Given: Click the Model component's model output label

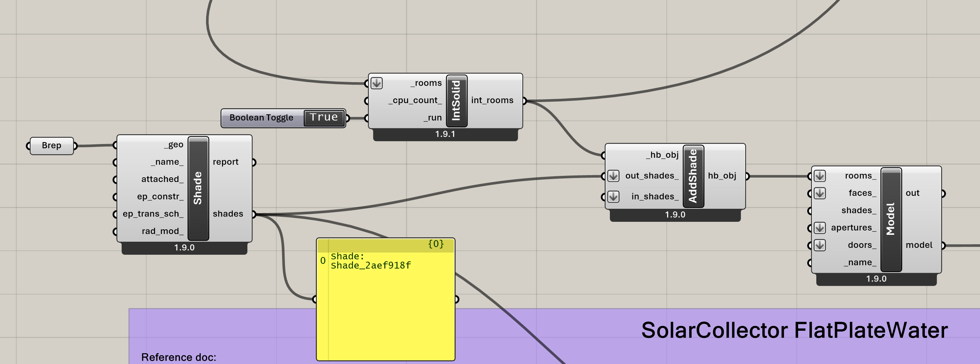Looking at the screenshot, I should [x=919, y=245].
